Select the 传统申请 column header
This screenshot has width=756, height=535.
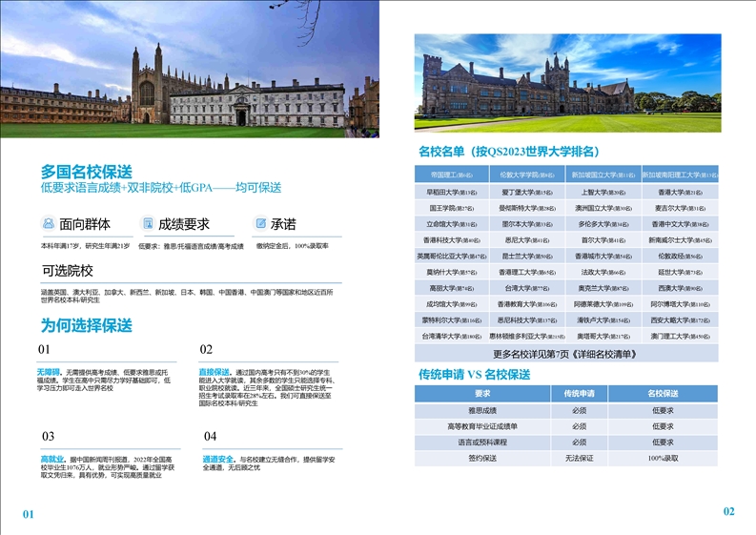[x=579, y=393]
